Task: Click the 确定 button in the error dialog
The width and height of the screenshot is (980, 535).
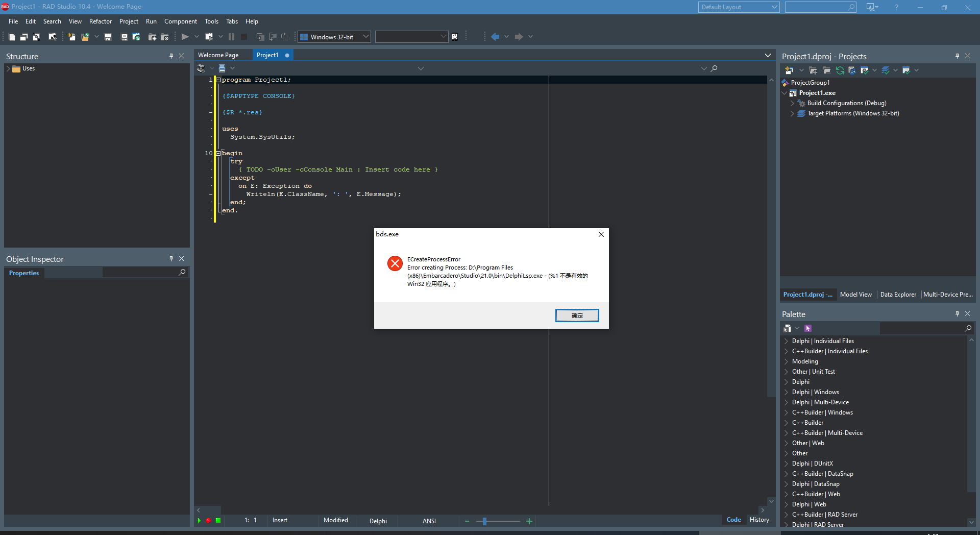Action: point(577,315)
